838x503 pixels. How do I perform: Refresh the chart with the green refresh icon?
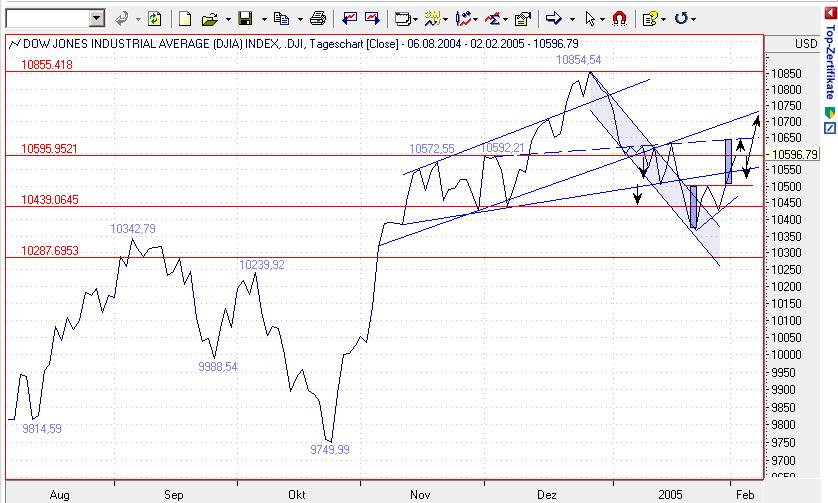pos(154,19)
